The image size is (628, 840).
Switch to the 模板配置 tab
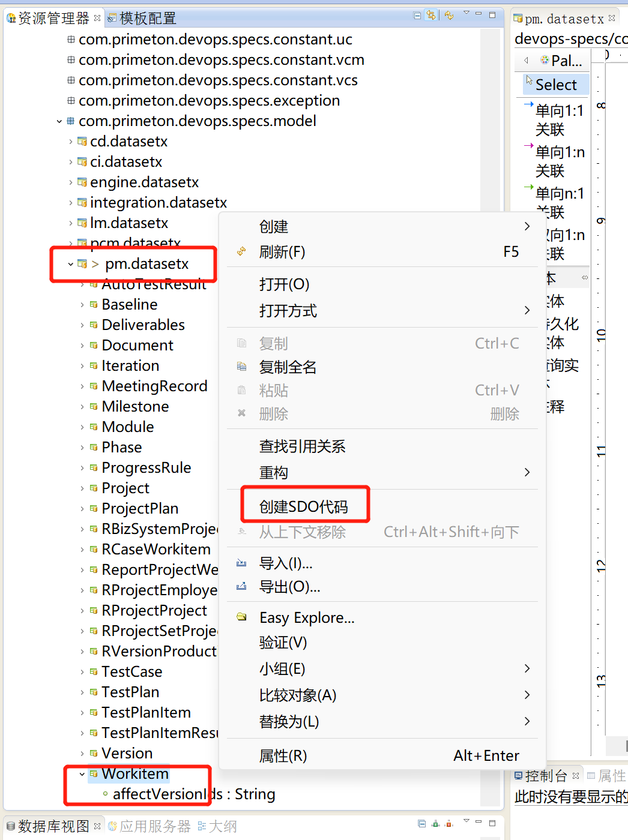tap(147, 19)
